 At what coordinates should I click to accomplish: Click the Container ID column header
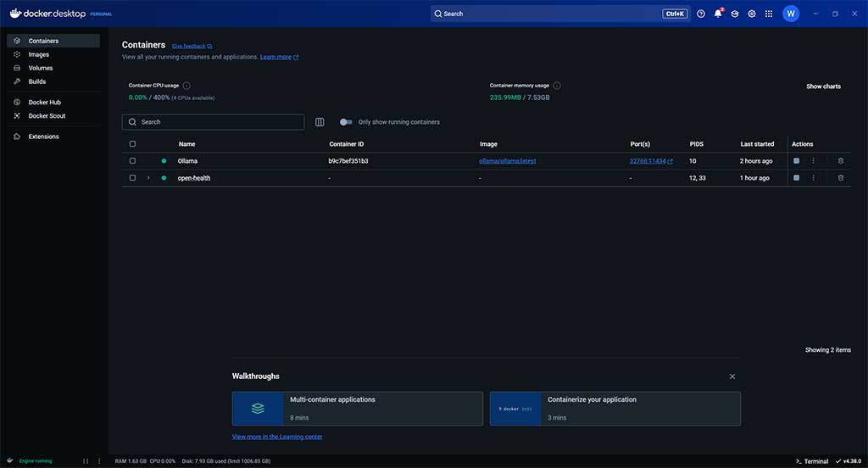(347, 144)
